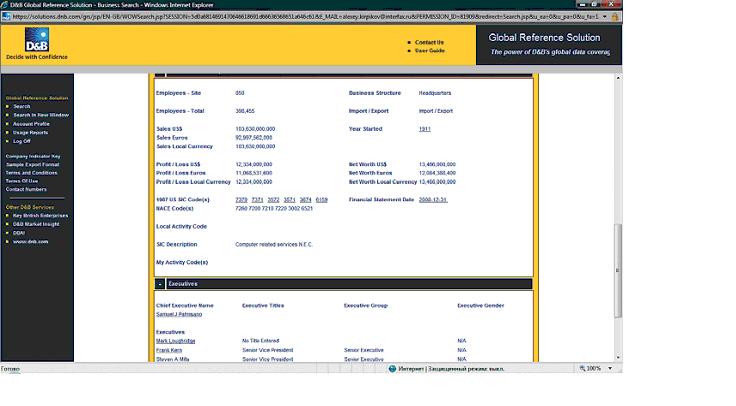Image resolution: width=736 pixels, height=406 pixels.
Task: Open Terms and Conditions link
Action: (31, 173)
